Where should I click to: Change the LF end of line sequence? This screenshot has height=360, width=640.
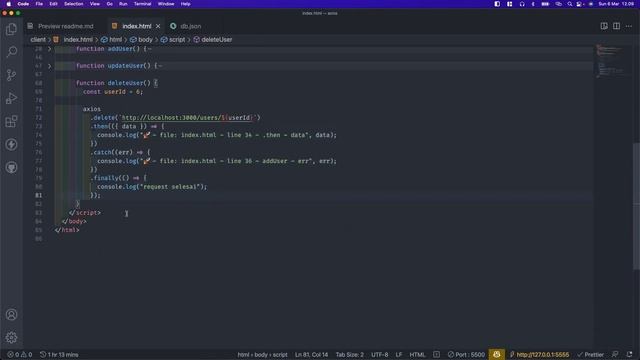399,355
